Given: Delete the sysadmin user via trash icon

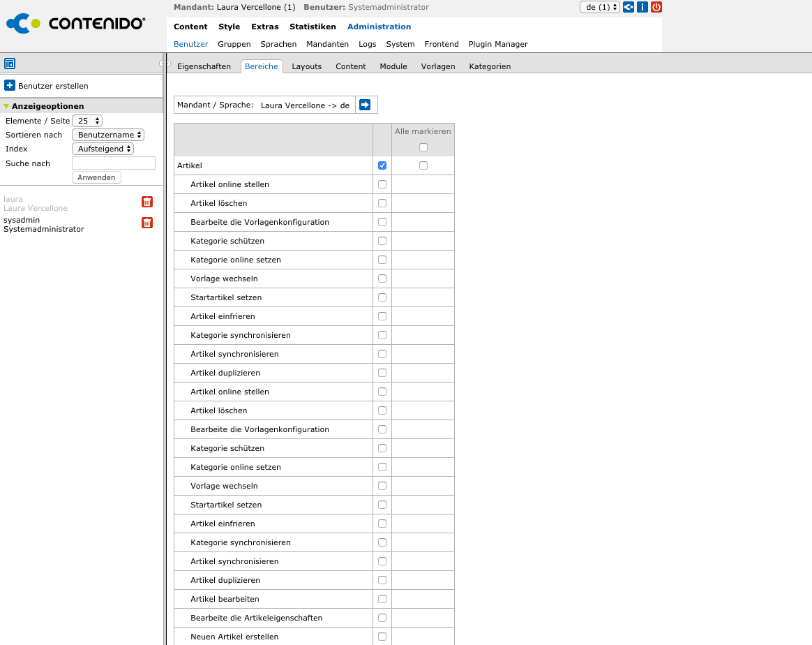Looking at the screenshot, I should (x=147, y=223).
